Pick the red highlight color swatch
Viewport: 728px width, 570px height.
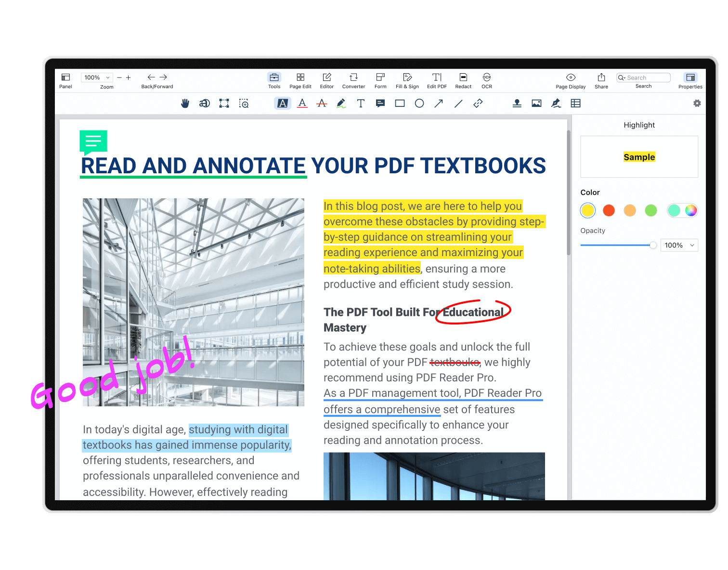coord(609,210)
